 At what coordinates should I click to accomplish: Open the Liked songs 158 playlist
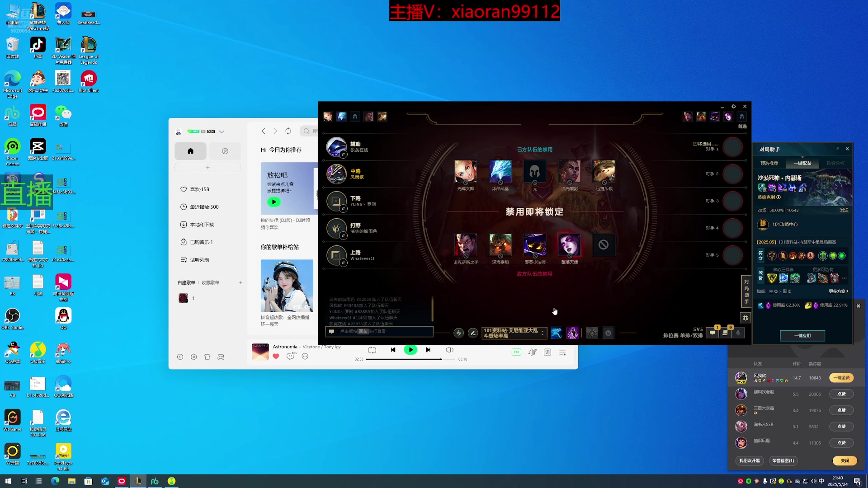pos(195,189)
